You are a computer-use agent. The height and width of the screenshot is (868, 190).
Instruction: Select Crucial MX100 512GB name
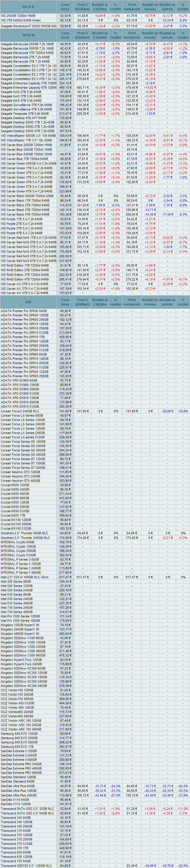click(x=16, y=529)
